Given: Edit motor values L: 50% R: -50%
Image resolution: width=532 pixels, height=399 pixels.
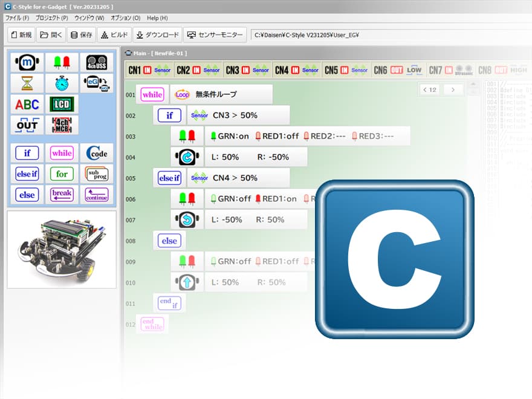Looking at the screenshot, I should click(256, 157).
